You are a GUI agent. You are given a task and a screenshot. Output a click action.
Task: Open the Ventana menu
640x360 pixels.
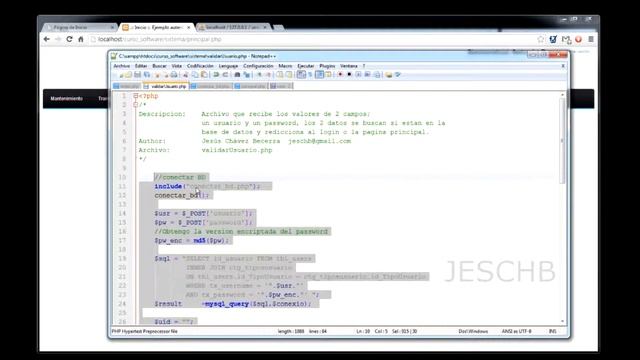point(349,66)
